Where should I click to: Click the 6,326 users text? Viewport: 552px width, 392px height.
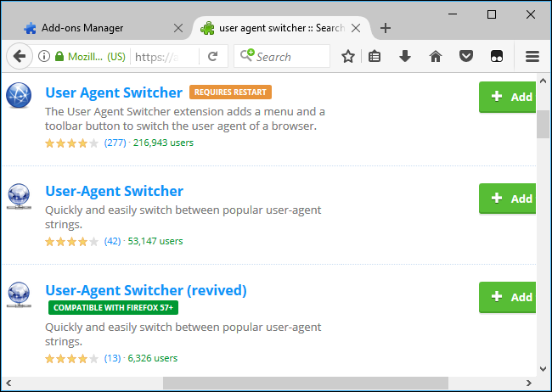click(152, 358)
